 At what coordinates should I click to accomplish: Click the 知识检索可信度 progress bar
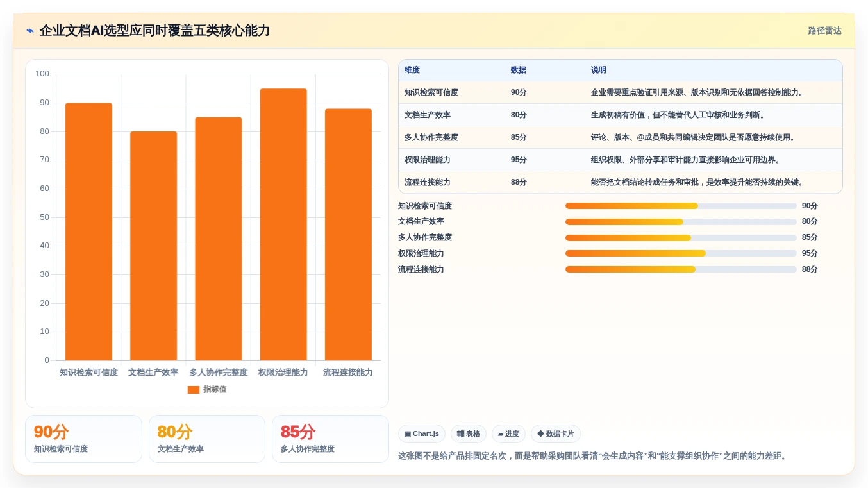tap(681, 206)
